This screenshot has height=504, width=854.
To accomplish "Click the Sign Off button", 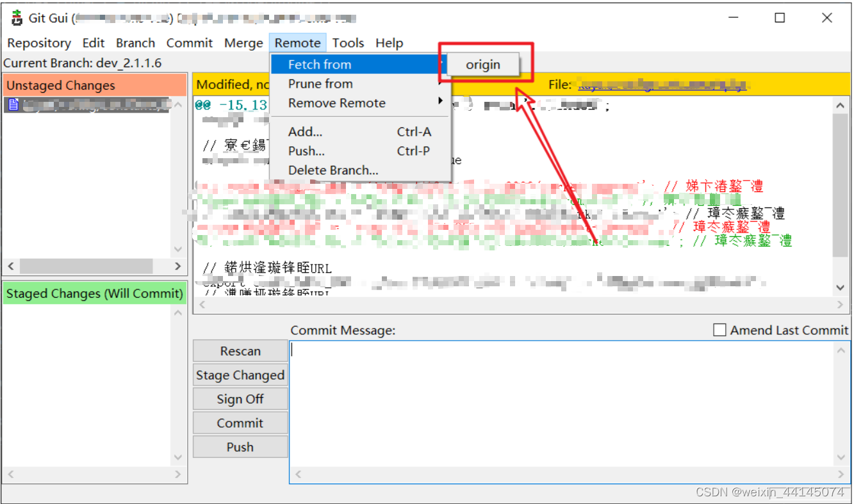I will tap(240, 399).
